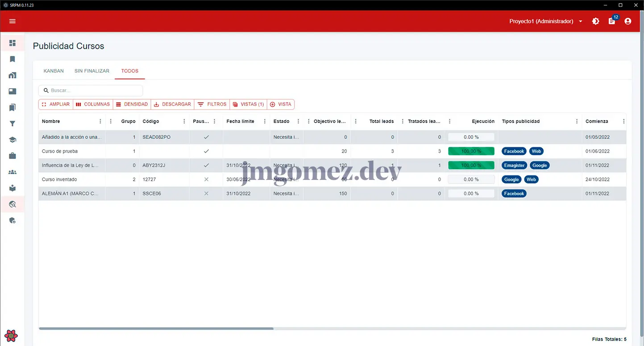Open the hamburger navigation menu
Image resolution: width=644 pixels, height=346 pixels.
(12, 21)
